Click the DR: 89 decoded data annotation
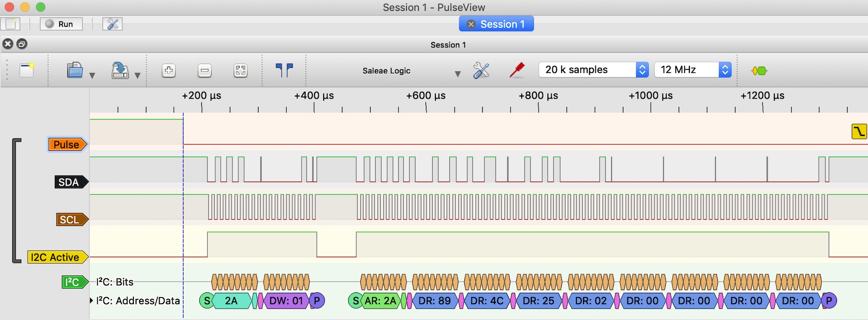868x320 pixels. (x=434, y=301)
